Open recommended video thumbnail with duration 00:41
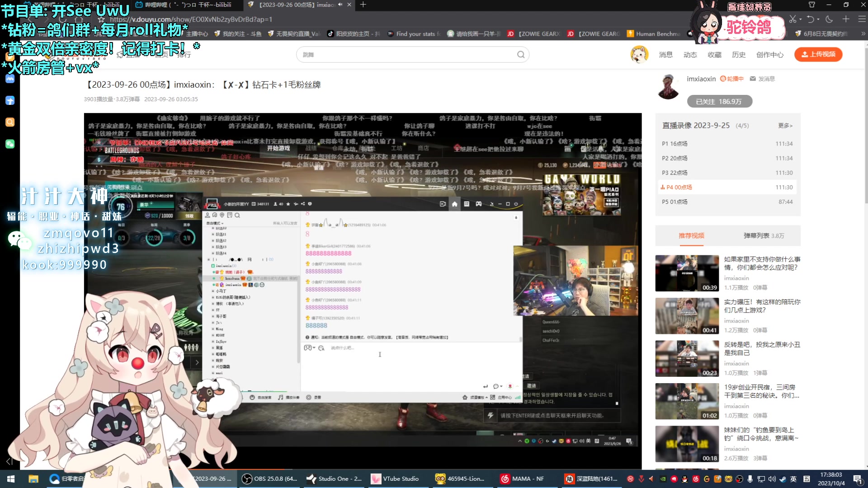 (687, 316)
